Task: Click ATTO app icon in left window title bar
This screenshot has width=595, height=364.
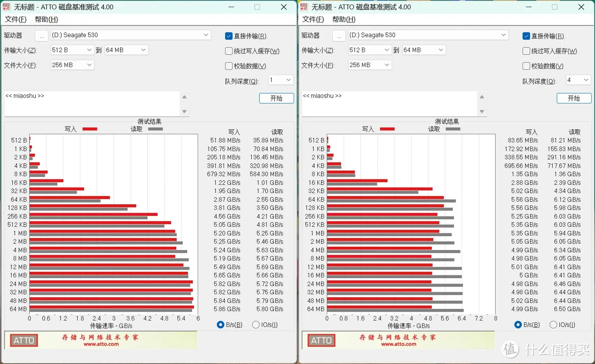Action: [7, 7]
